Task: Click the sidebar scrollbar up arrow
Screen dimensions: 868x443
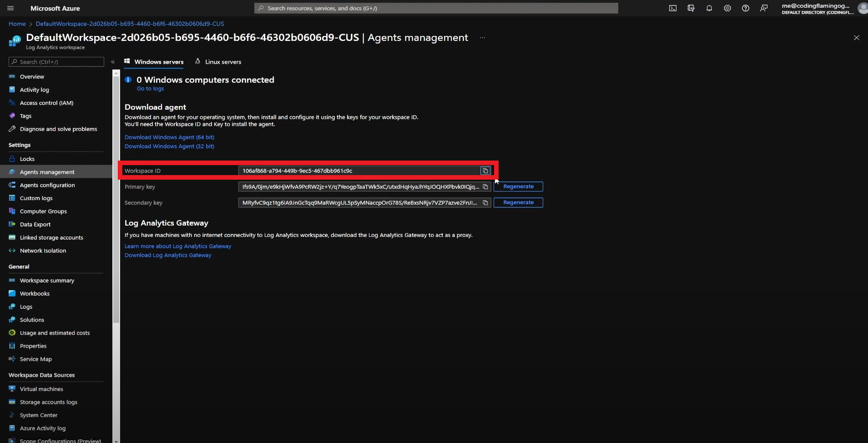Action: [x=116, y=73]
